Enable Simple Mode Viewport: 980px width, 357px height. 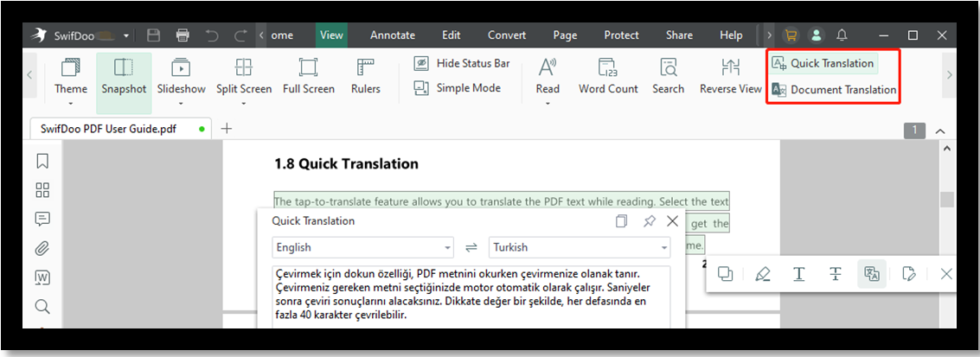458,88
